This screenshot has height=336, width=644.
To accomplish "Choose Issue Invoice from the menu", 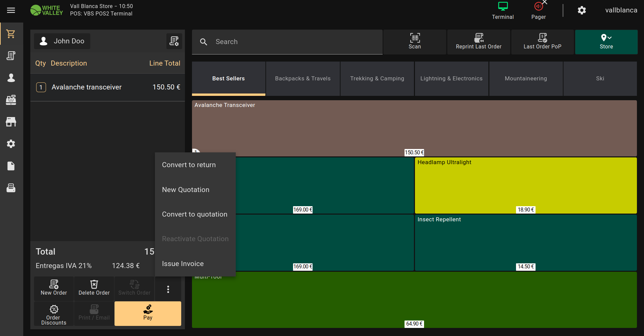I will pyautogui.click(x=183, y=264).
